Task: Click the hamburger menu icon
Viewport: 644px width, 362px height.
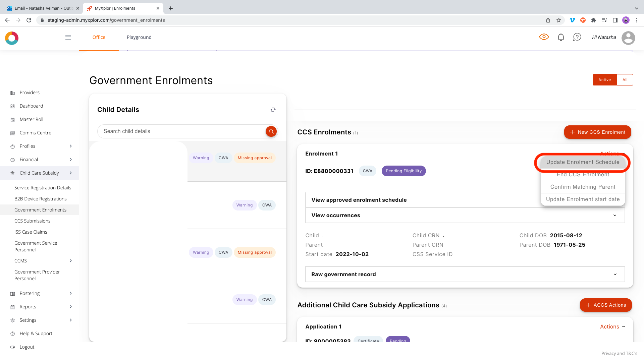Action: [68, 37]
